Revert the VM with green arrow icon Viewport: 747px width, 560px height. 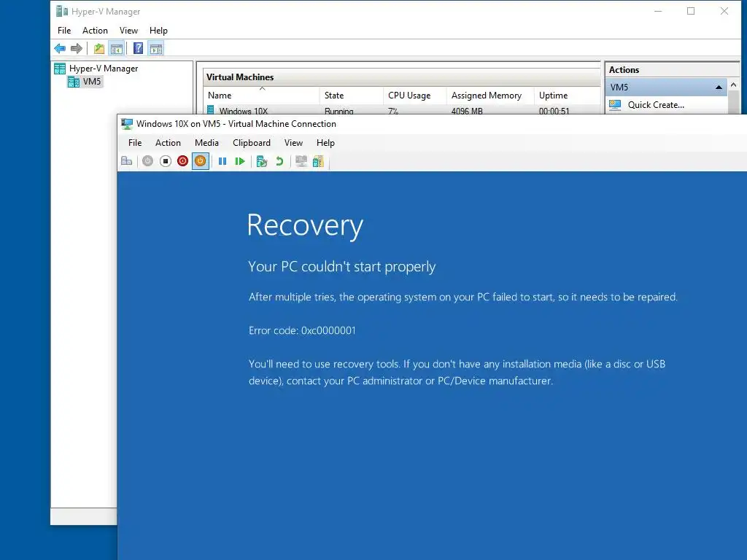tap(279, 161)
